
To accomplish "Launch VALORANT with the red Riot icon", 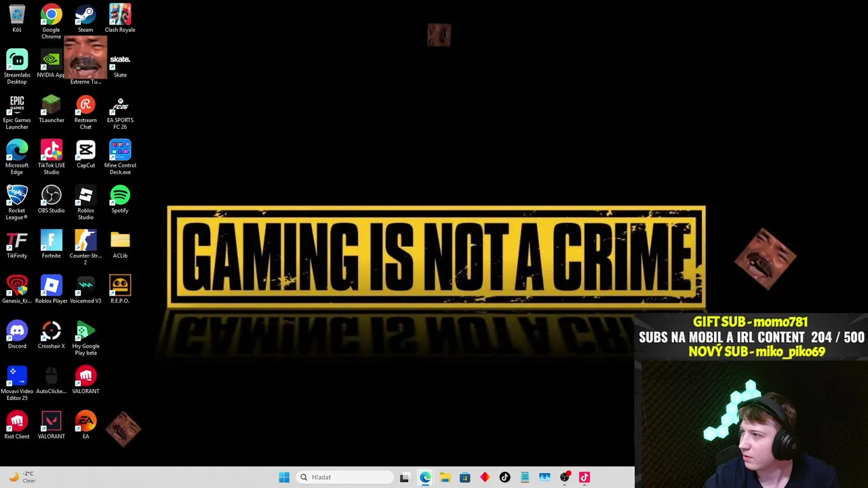I will coord(85,381).
